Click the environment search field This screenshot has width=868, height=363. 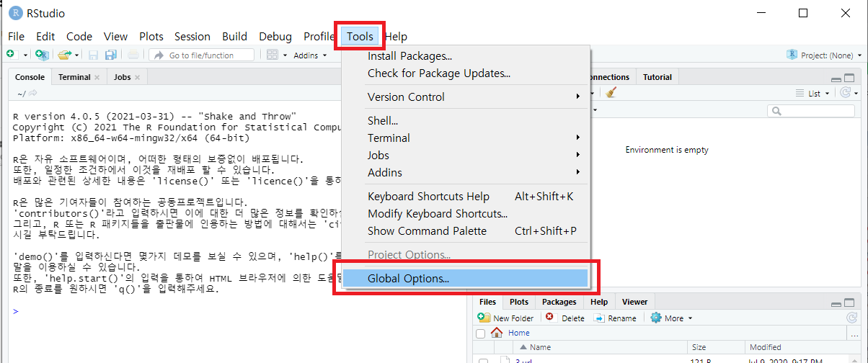(x=812, y=111)
